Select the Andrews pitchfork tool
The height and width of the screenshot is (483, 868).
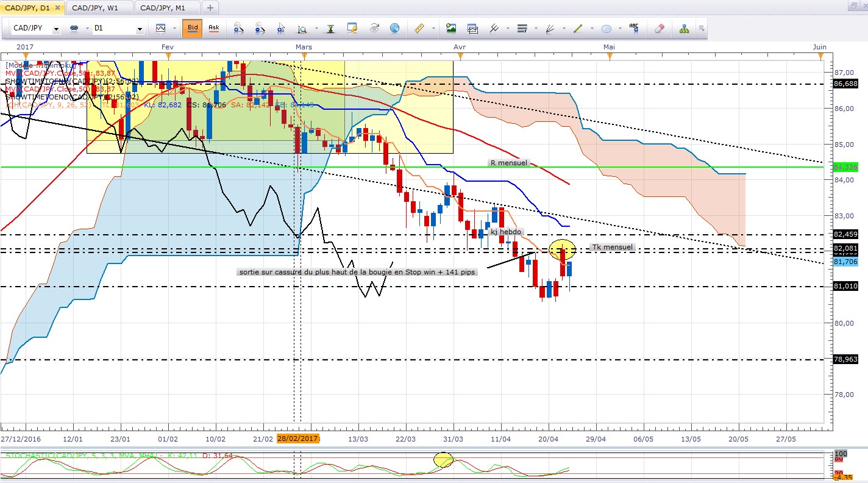click(x=494, y=29)
